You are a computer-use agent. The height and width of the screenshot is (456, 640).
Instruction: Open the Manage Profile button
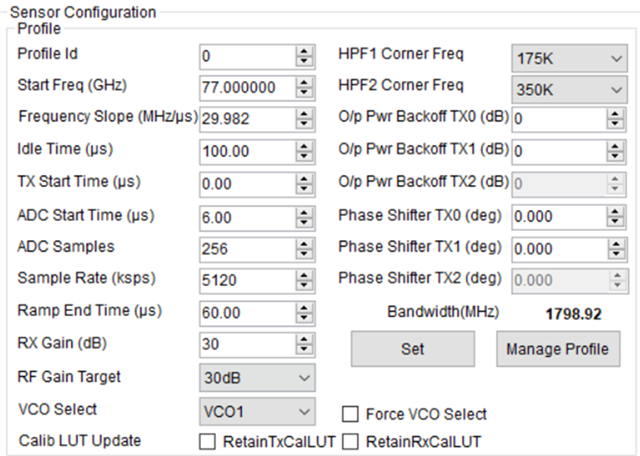coord(557,349)
